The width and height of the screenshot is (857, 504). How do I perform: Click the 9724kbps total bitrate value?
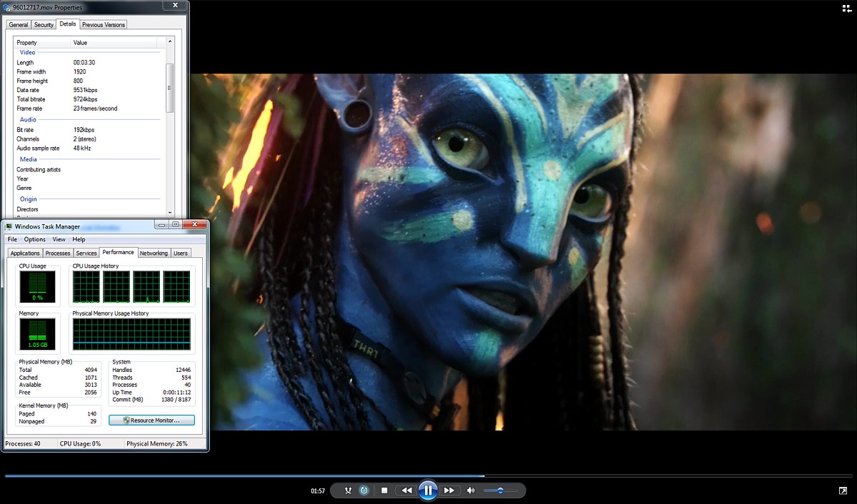[85, 99]
